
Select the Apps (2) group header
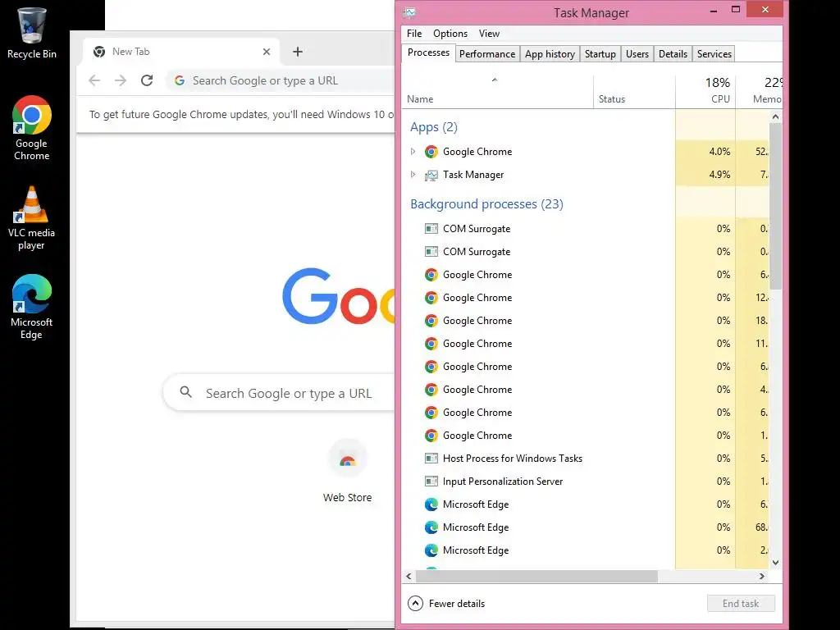tap(433, 127)
